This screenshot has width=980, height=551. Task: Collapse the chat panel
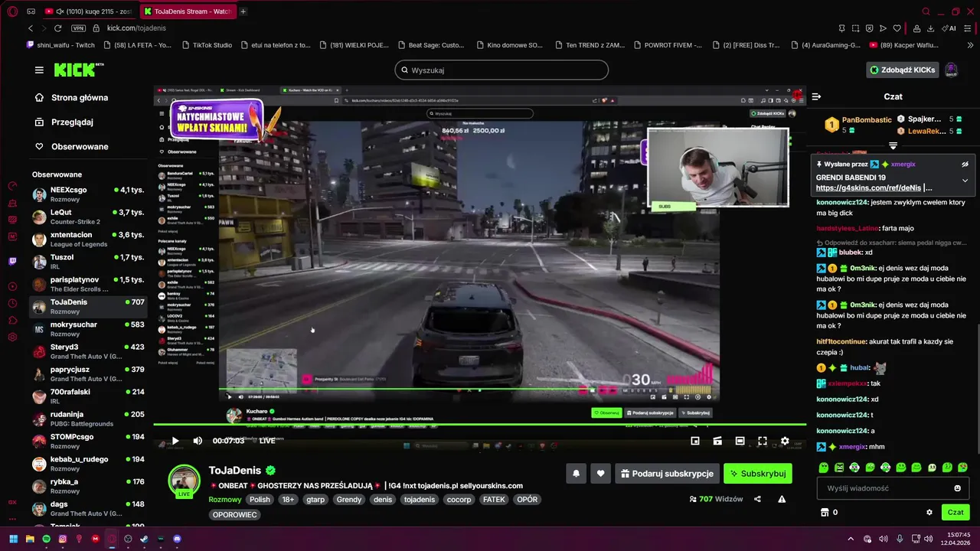coord(816,96)
